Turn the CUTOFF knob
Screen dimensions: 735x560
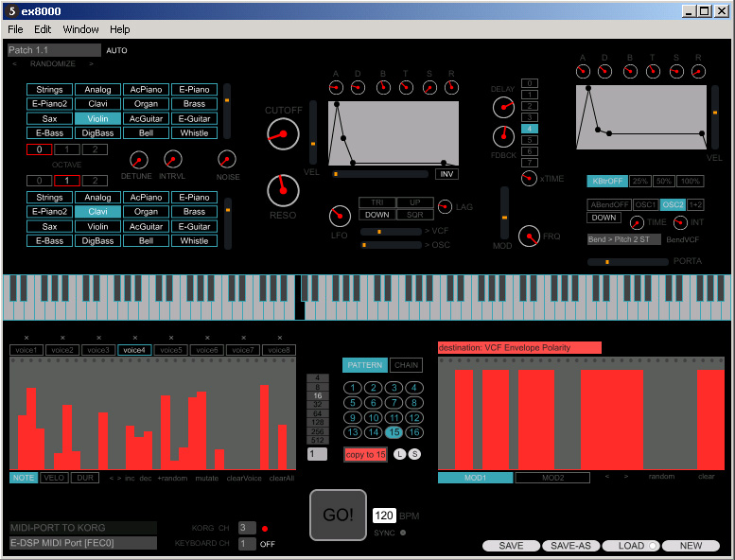283,134
